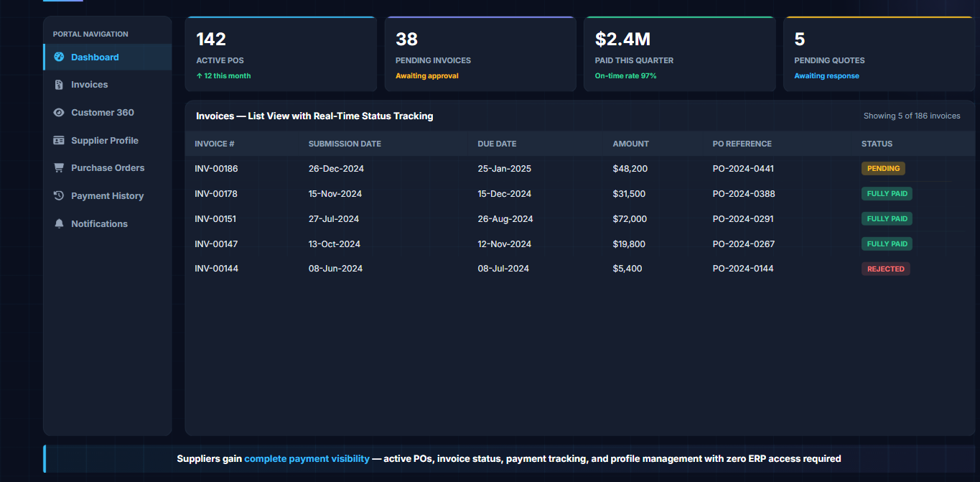Select the INV-00151 invoice row

pos(580,219)
